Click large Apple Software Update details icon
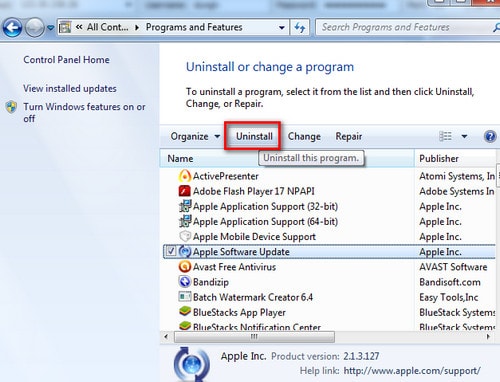The image size is (500, 382). click(x=192, y=364)
